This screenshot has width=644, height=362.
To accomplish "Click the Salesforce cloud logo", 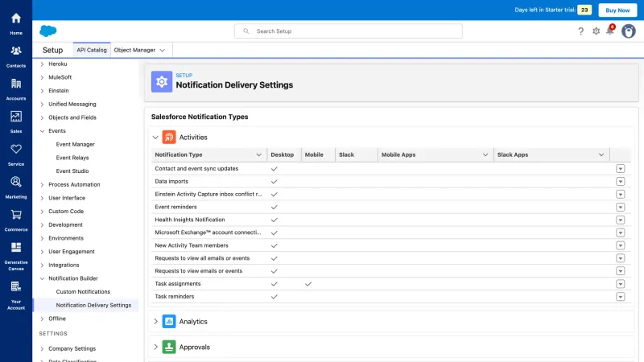I will (48, 31).
